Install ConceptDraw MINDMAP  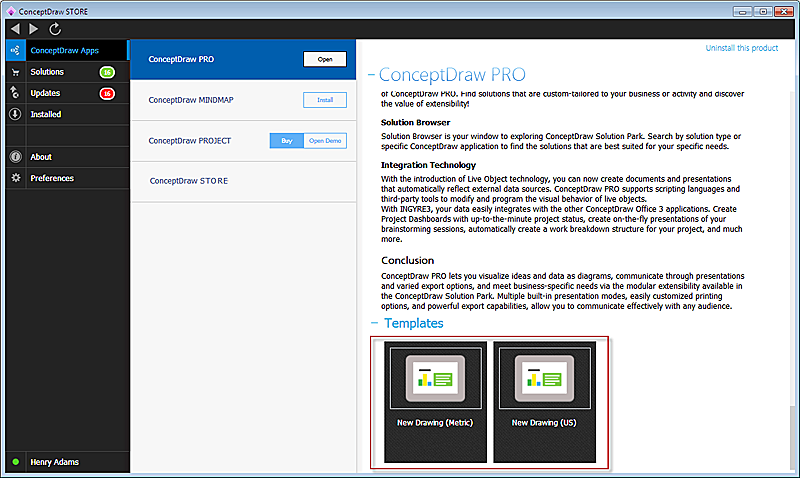325,100
